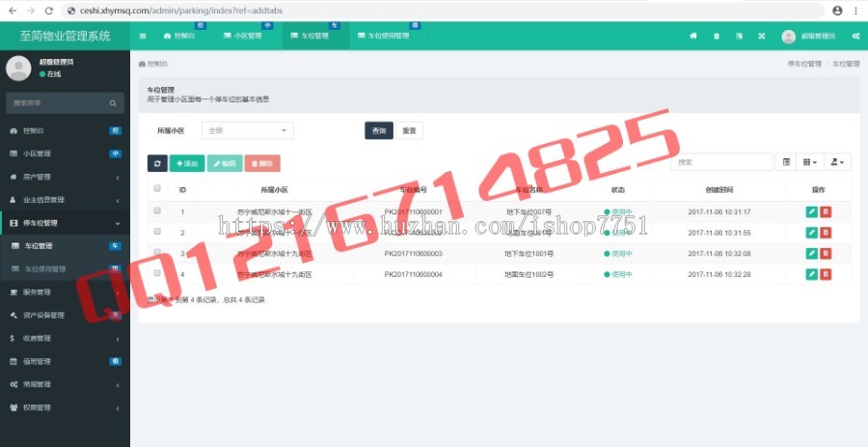Expand 业主信息管理 in sidebar

[x=65, y=200]
